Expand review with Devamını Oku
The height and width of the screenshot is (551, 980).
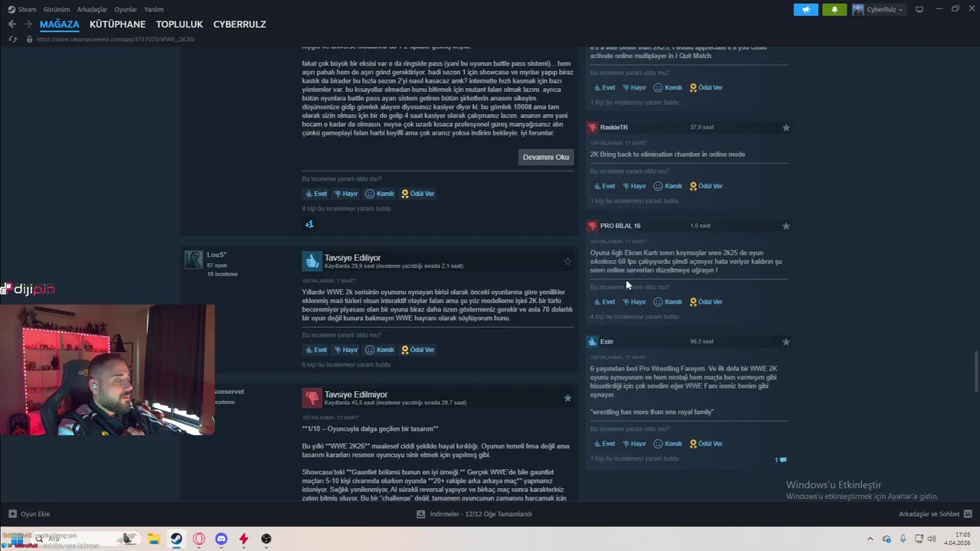click(546, 157)
